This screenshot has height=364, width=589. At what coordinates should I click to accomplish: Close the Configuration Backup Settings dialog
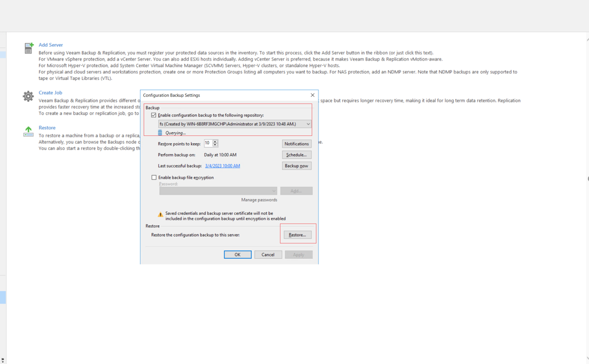[x=312, y=95]
